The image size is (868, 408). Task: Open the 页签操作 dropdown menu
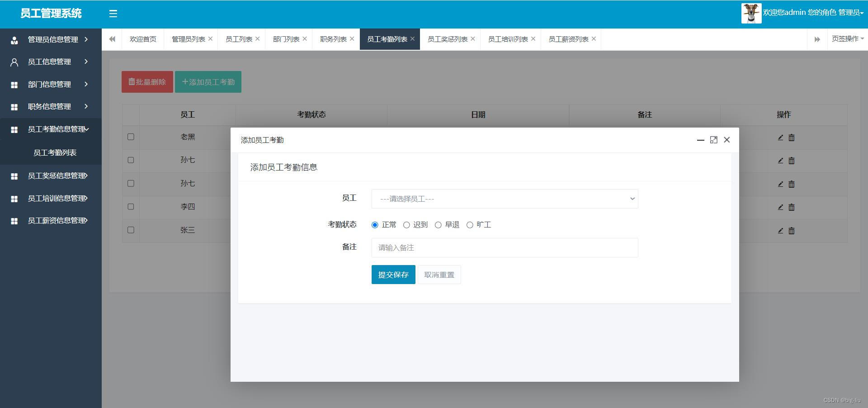click(847, 39)
